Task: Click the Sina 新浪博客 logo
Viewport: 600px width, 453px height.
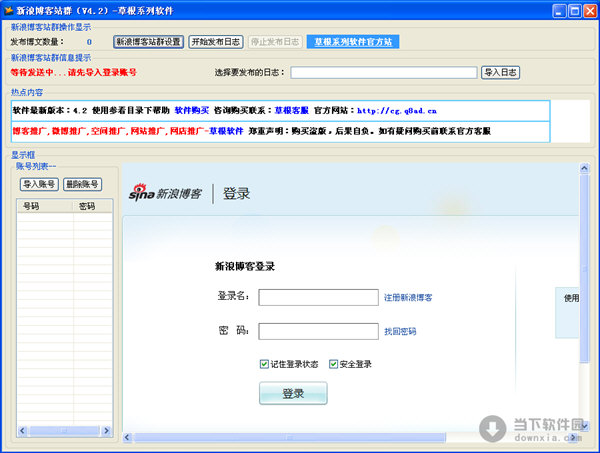Action: point(165,192)
